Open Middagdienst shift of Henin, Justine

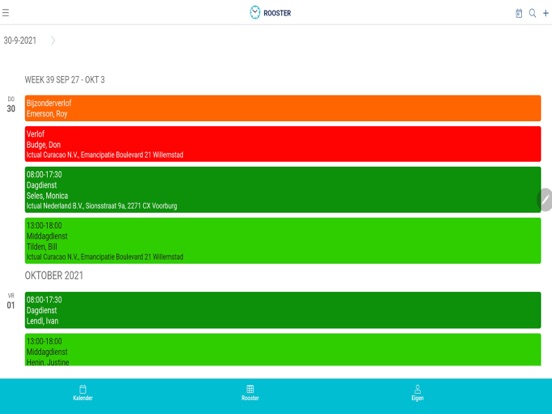(x=283, y=350)
